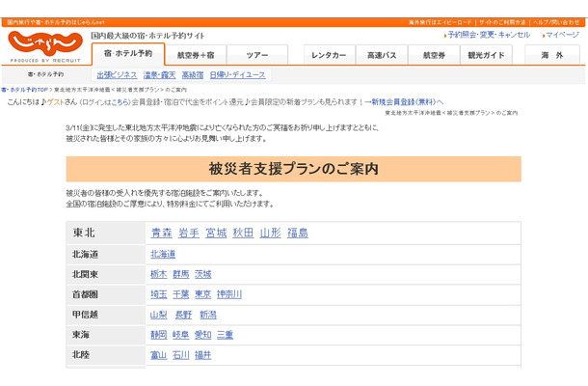Viewport: 588px width, 386px height.
Task: Click the 北関東 region row label
Action: click(x=85, y=274)
